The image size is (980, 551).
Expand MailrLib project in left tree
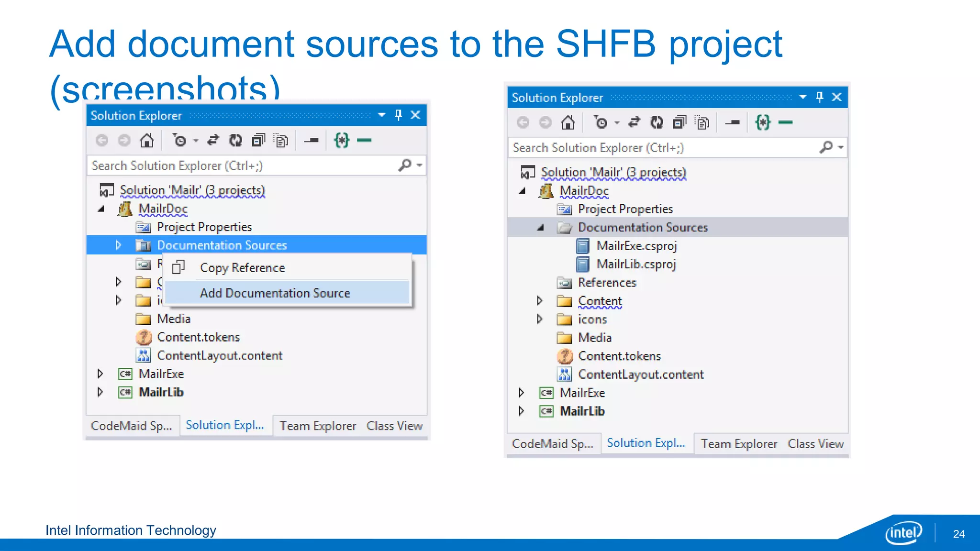(x=100, y=392)
